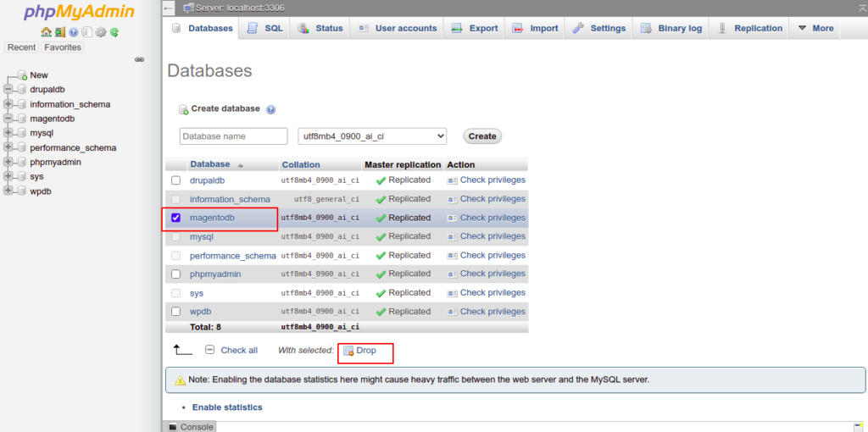The width and height of the screenshot is (868, 432).
Task: Click the Enable statistics link
Action: tap(227, 407)
